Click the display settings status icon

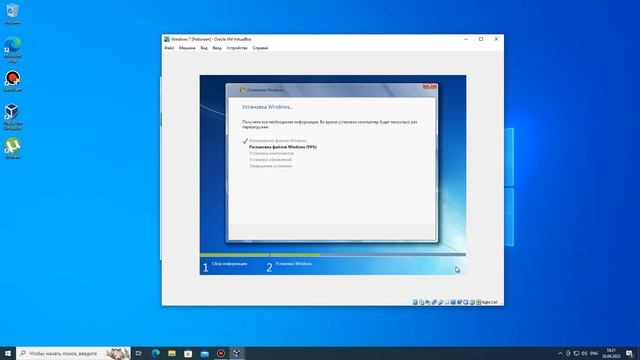pyautogui.click(x=453, y=302)
